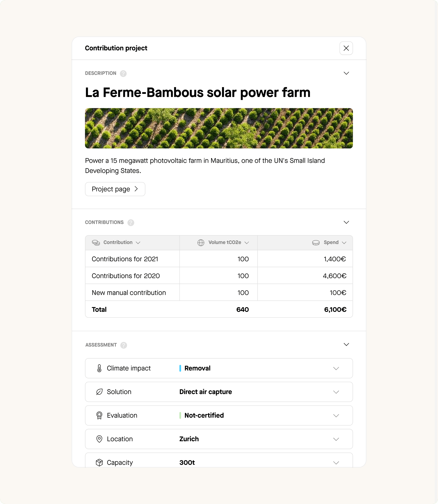
Task: Sort by Contribution column header
Action: pos(118,242)
